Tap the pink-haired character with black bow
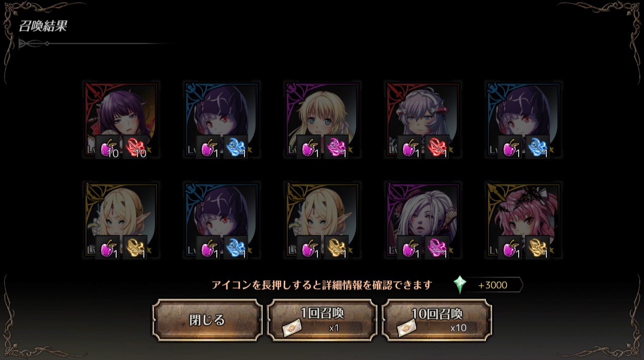The image size is (644, 360). coord(523,220)
